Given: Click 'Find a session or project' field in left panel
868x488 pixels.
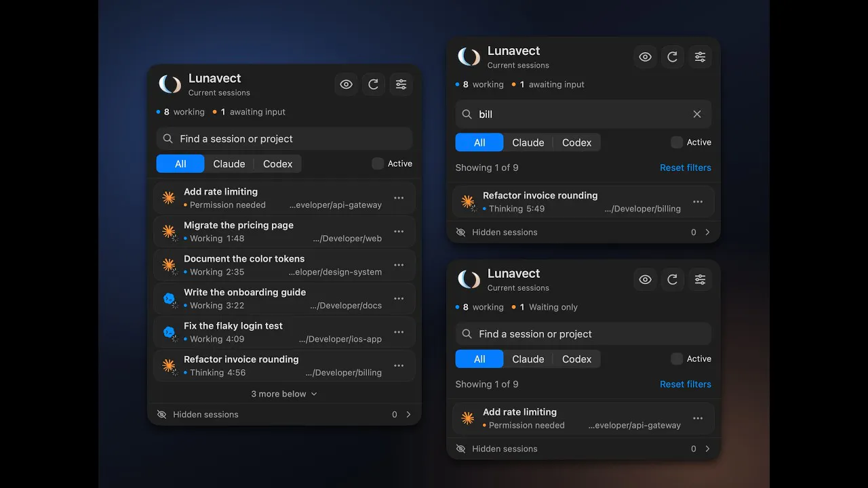Looking at the screenshot, I should [284, 139].
